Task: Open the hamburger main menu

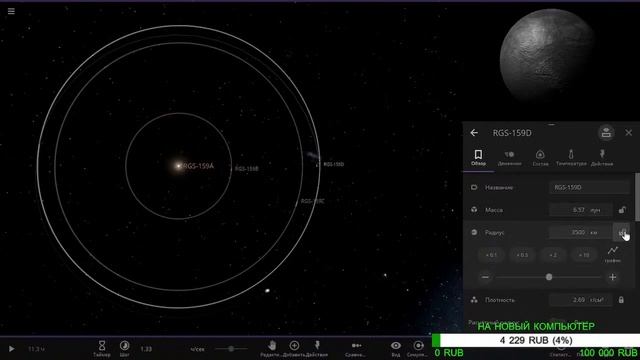Action: point(11,11)
